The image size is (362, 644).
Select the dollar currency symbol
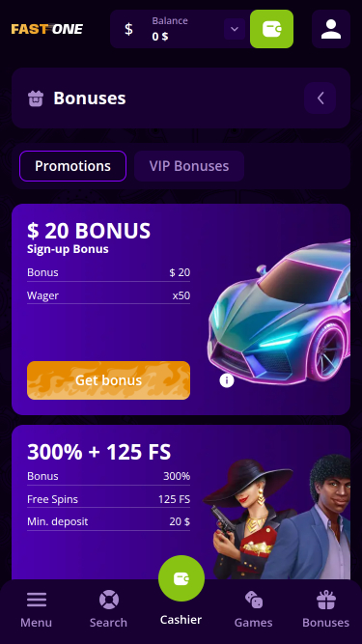point(129,29)
